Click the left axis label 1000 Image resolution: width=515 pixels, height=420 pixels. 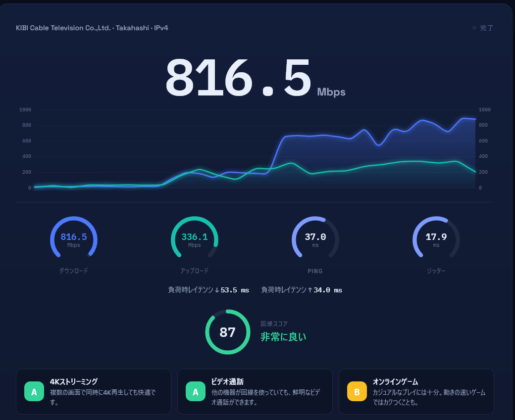(x=25, y=110)
